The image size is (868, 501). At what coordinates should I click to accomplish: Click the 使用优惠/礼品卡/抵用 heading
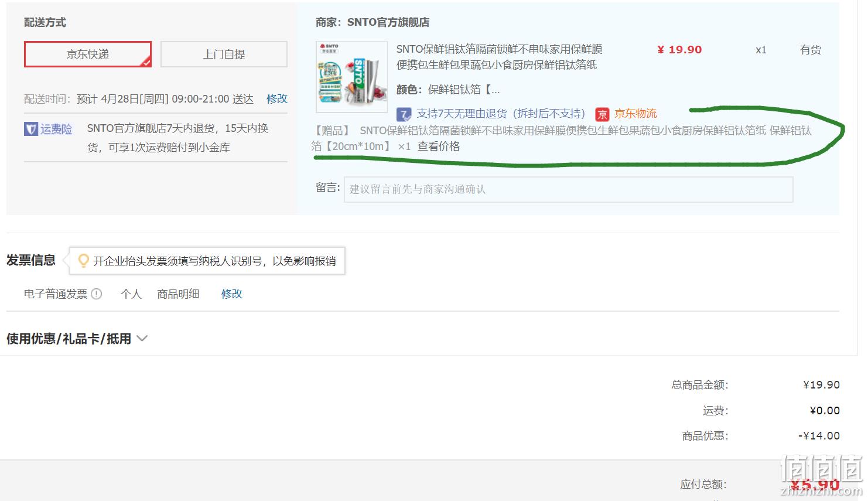tap(69, 339)
